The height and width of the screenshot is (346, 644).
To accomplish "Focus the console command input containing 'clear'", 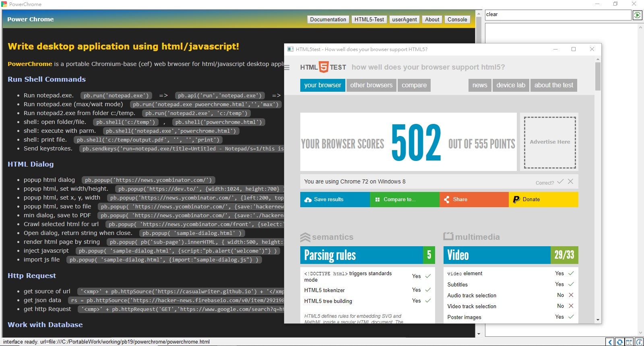I will tap(558, 14).
